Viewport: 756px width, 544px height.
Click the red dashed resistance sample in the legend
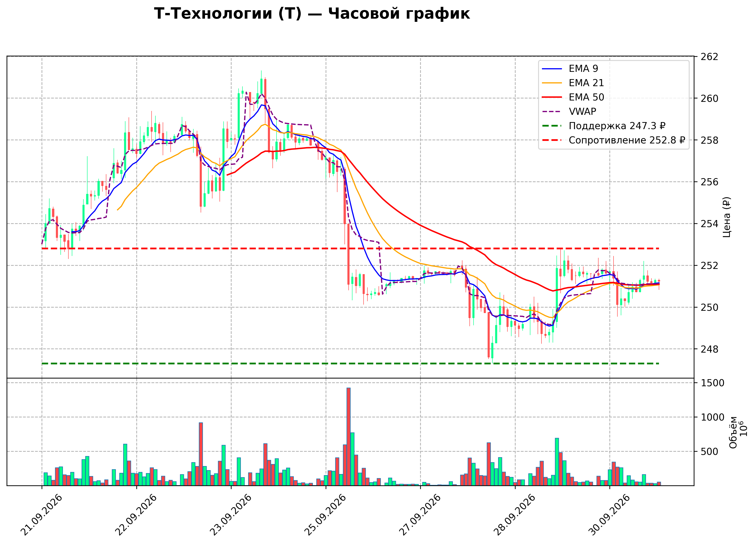coord(552,140)
